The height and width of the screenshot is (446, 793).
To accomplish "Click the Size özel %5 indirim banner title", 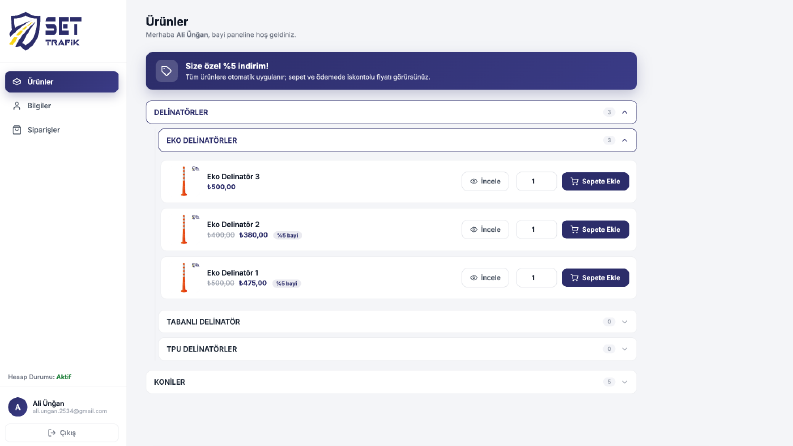I will coord(227,66).
